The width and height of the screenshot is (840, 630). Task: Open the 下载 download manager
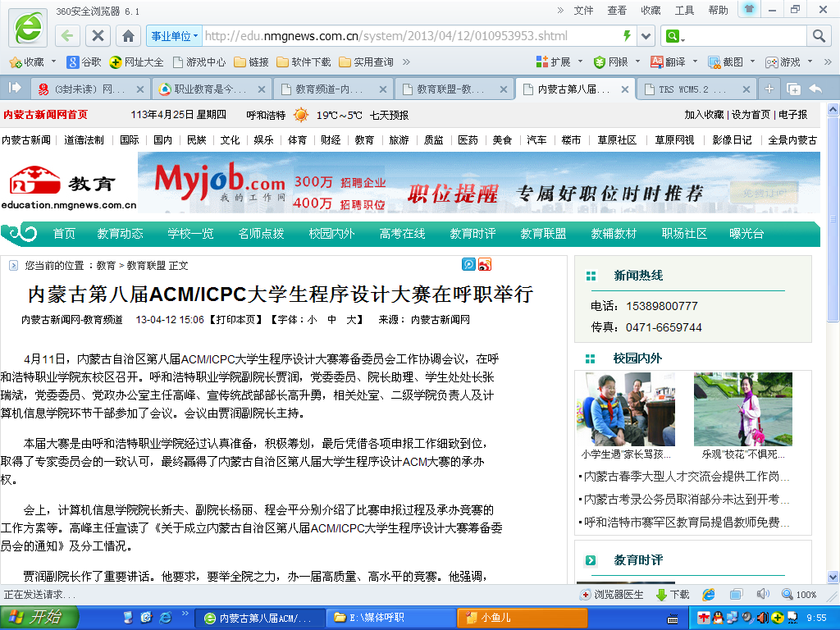(673, 595)
